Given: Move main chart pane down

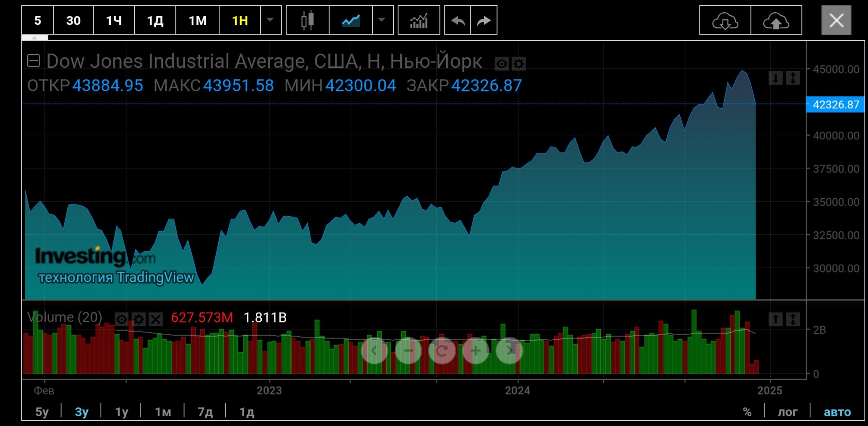Looking at the screenshot, I should coord(776,78).
